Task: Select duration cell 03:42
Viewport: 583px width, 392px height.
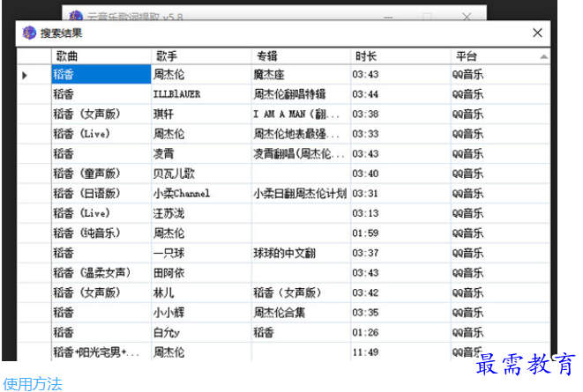Action: [400, 292]
